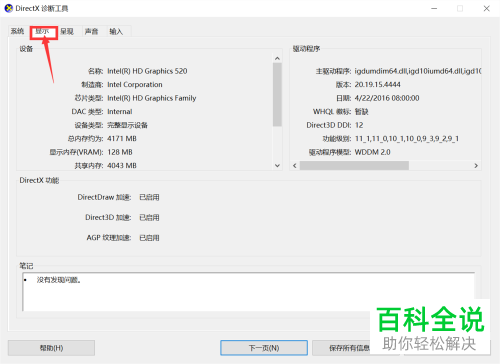This screenshot has height=364, width=500.
Task: Close the DirectX diagnostic window
Action: pyautogui.click(x=487, y=8)
